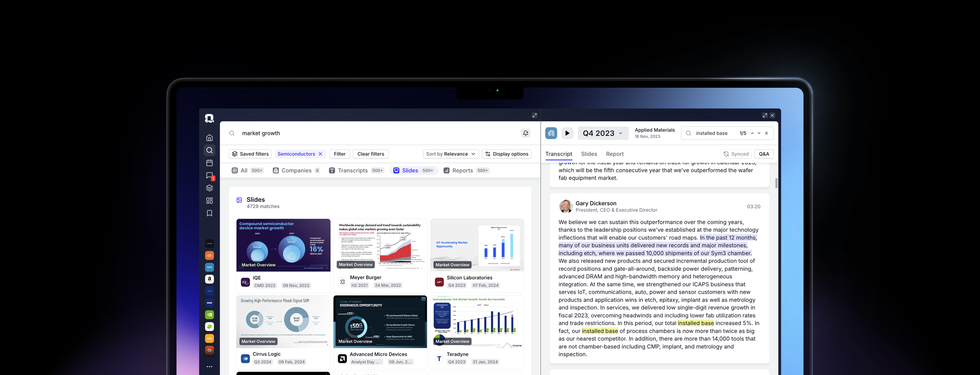Open the IQE compound semiconductor slide thumbnail

coord(283,245)
